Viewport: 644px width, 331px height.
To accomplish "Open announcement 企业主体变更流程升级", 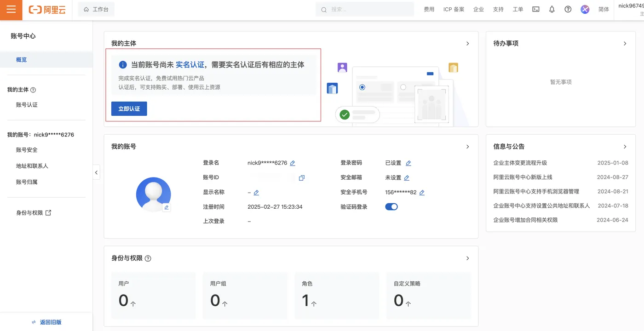I will (520, 163).
